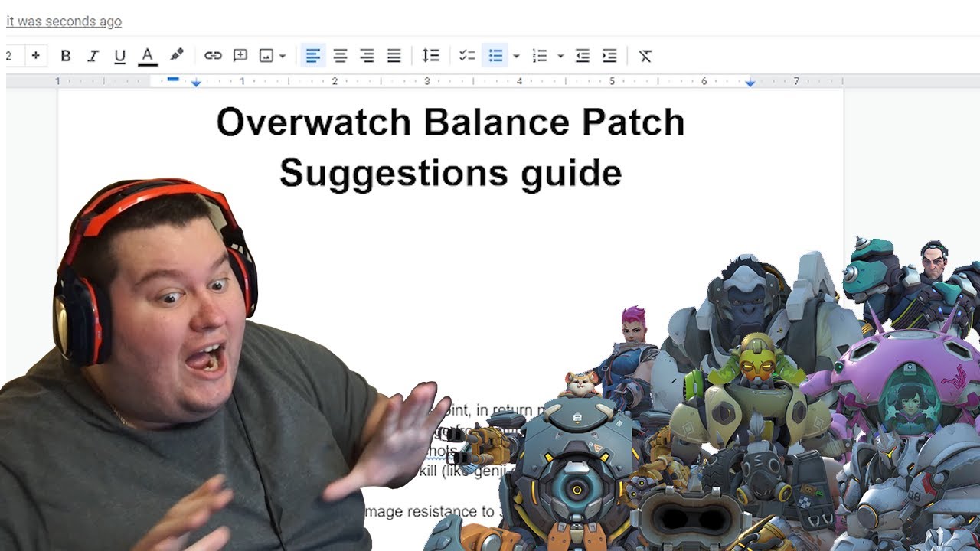Insert a checklist

coord(467,56)
